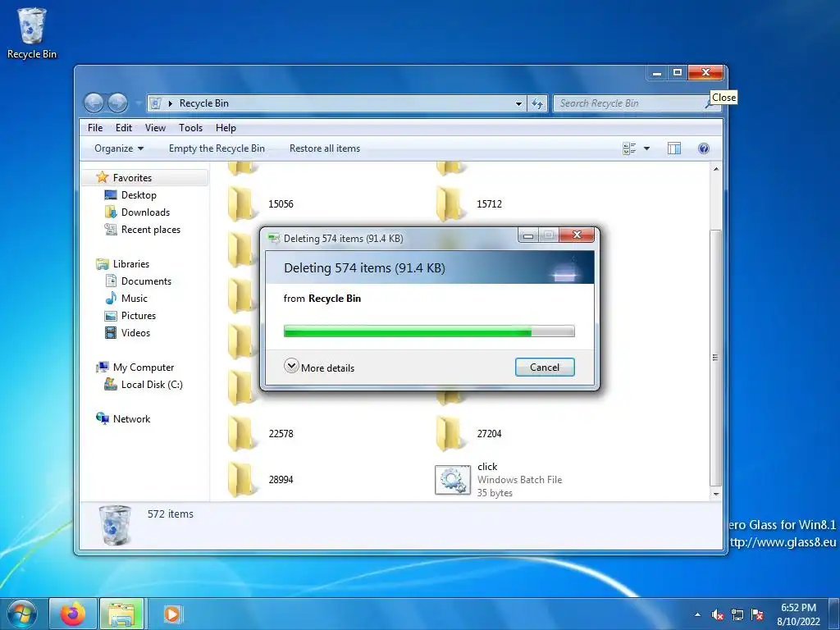Open Media Player from the taskbar
Screen dimensions: 840x630
click(172, 614)
